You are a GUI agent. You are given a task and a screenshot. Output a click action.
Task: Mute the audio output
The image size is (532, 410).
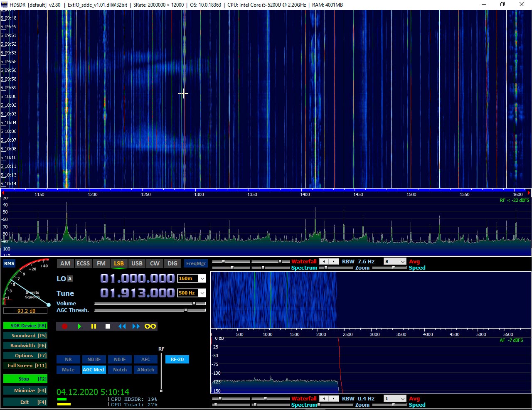pos(68,370)
